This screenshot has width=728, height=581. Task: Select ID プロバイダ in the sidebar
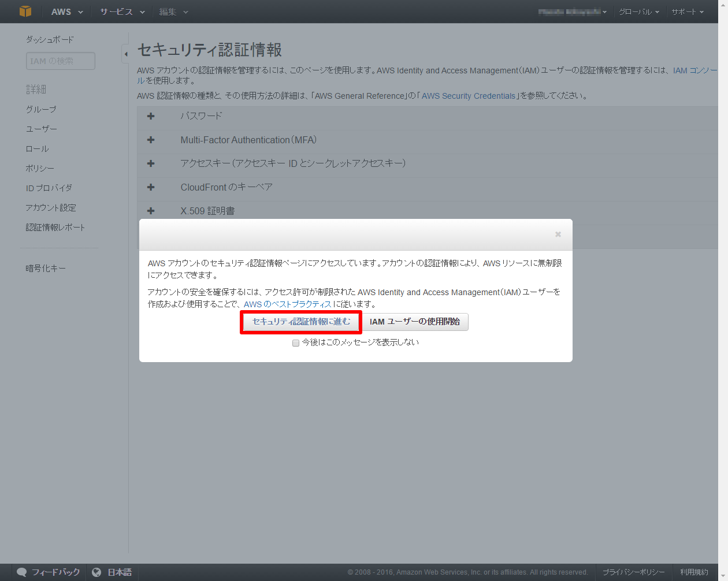[49, 188]
